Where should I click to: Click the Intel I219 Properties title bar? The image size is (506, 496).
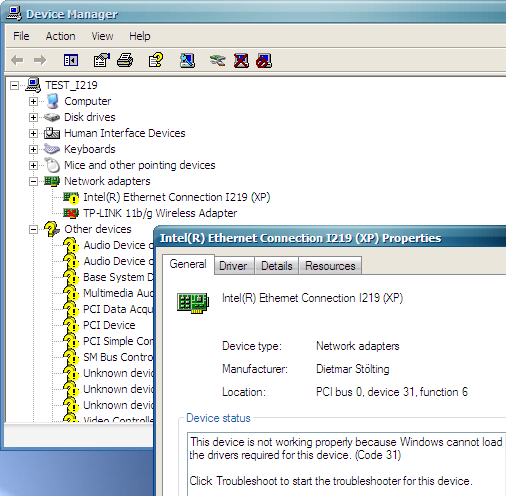click(330, 238)
